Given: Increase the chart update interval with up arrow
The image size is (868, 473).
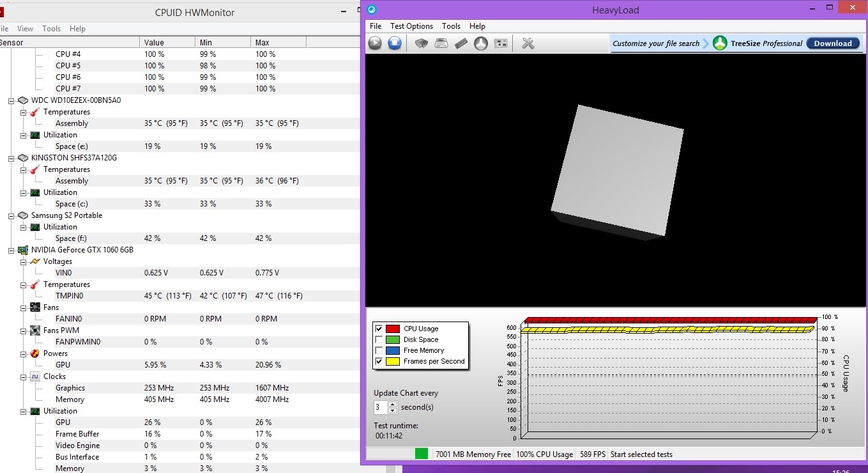Looking at the screenshot, I should pyautogui.click(x=392, y=404).
